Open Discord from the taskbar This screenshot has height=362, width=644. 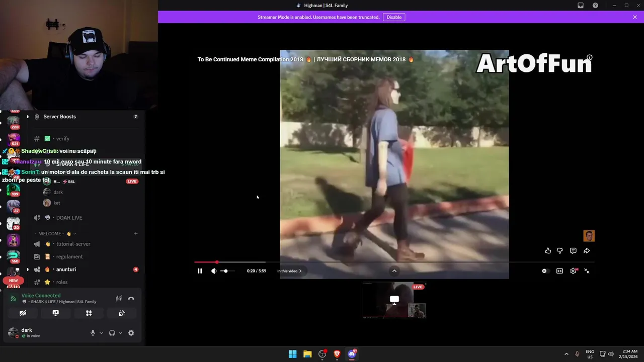[352, 354]
